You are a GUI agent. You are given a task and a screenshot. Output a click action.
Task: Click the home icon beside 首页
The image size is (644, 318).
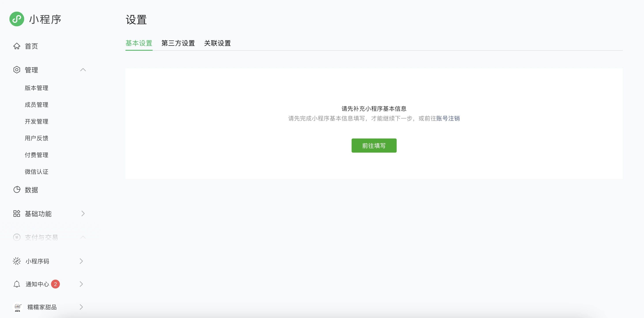click(x=17, y=46)
